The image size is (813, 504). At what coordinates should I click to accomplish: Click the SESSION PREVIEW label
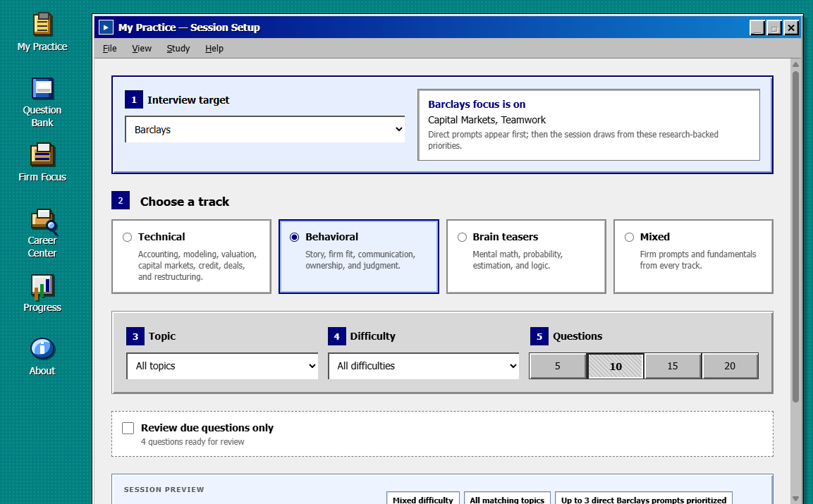pyautogui.click(x=164, y=489)
